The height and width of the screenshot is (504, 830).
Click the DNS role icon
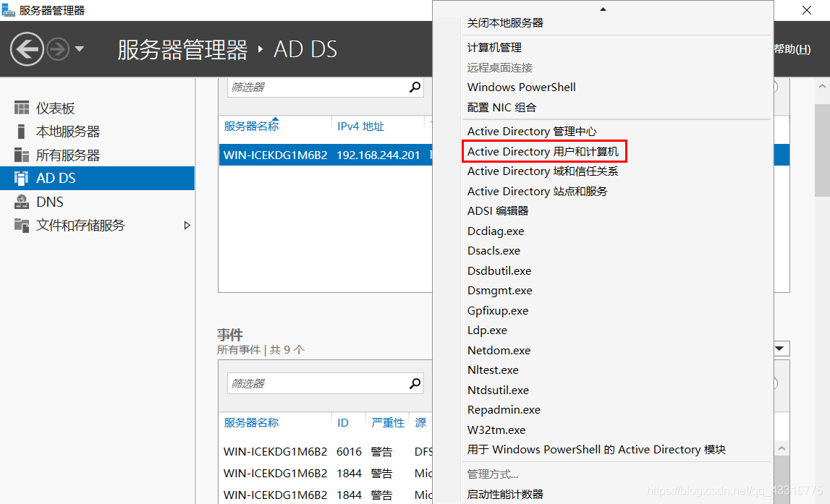coord(22,202)
